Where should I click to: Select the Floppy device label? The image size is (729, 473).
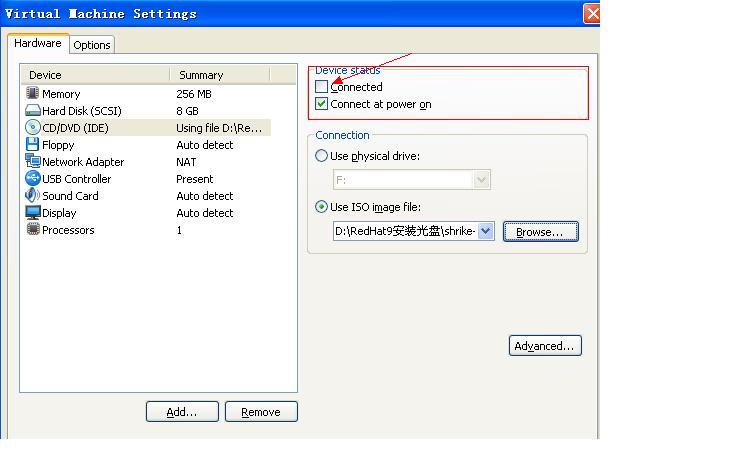point(58,145)
